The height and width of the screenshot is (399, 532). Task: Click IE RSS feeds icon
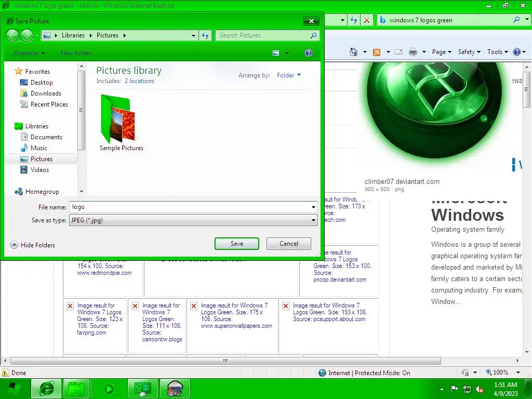377,52
